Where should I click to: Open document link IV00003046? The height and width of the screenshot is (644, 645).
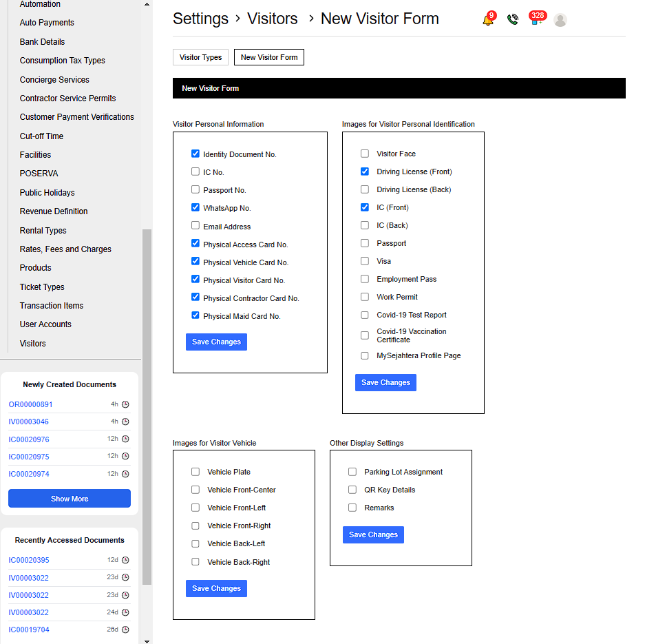(x=28, y=422)
